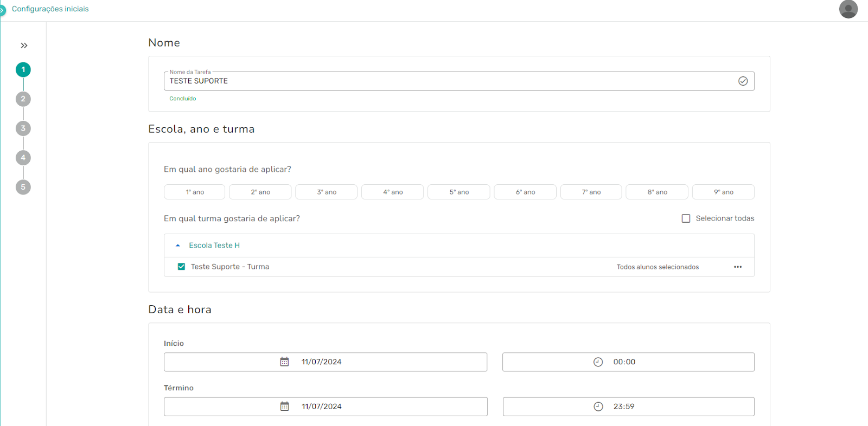Screen dimensions: 868x426
Task: Click the start time clock icon
Action: coord(598,362)
